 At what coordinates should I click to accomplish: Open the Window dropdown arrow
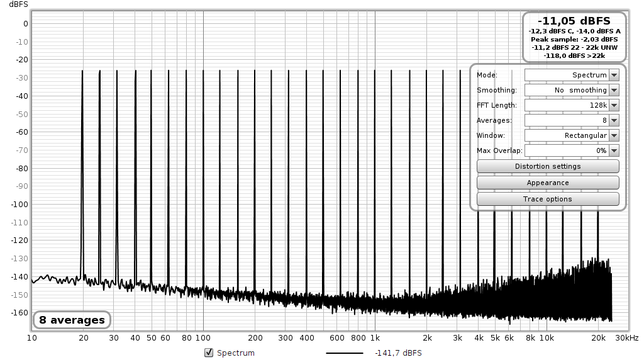pyautogui.click(x=614, y=135)
